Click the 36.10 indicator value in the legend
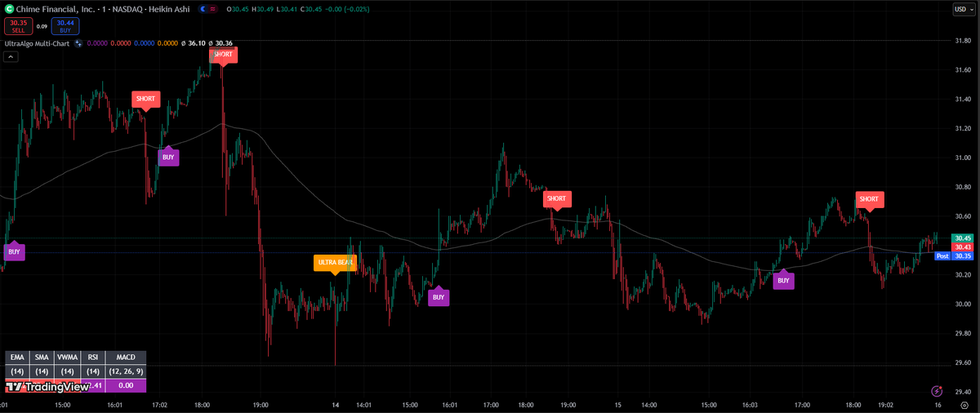Image resolution: width=980 pixels, height=413 pixels. [195, 43]
